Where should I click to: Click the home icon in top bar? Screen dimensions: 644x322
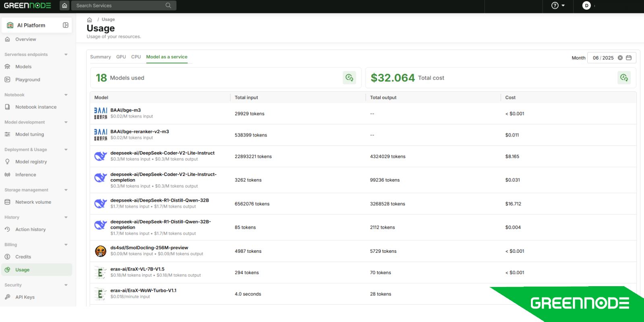coord(64,6)
